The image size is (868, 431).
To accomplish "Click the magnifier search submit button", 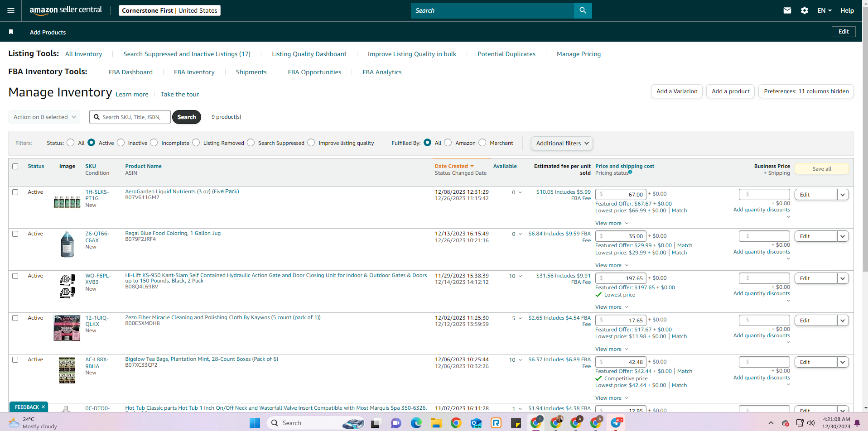I will coord(583,10).
